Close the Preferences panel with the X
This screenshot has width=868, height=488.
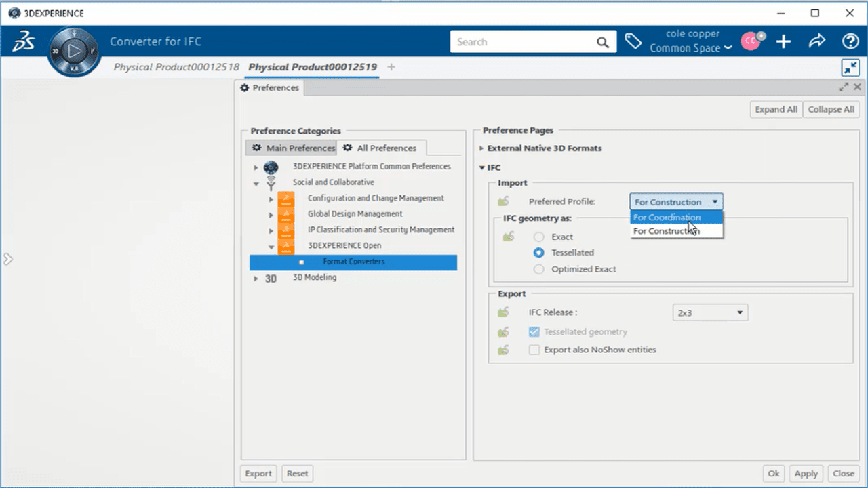click(857, 87)
